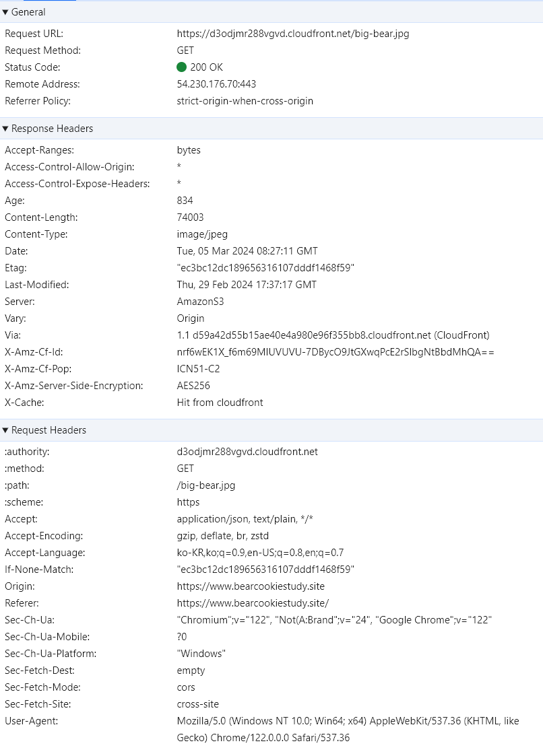
Task: Select the Remote Address value 54.230.176.70:443
Action: [216, 84]
